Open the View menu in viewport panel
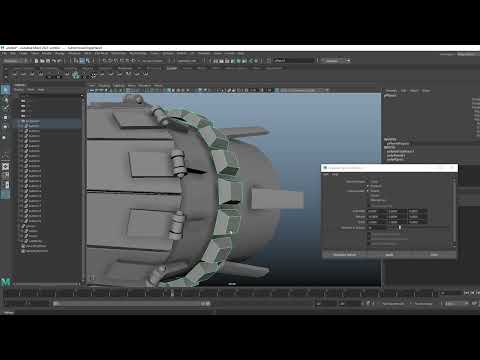This screenshot has height=360, width=480. [x=92, y=86]
